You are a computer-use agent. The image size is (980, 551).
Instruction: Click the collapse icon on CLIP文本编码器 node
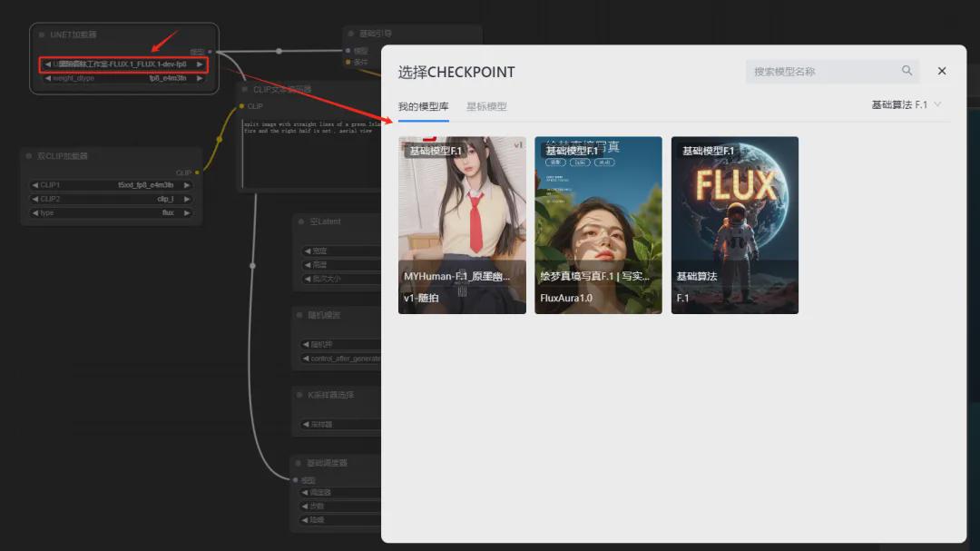click(245, 89)
